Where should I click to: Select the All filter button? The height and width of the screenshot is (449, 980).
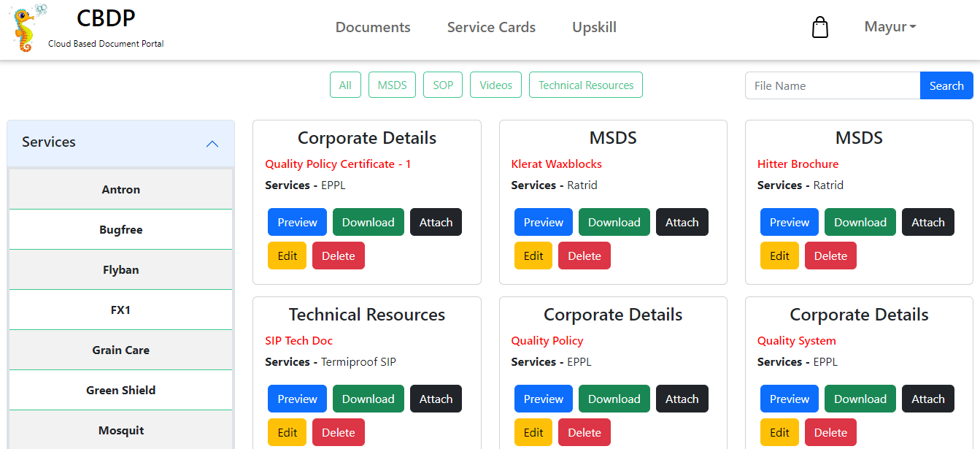[x=345, y=85]
